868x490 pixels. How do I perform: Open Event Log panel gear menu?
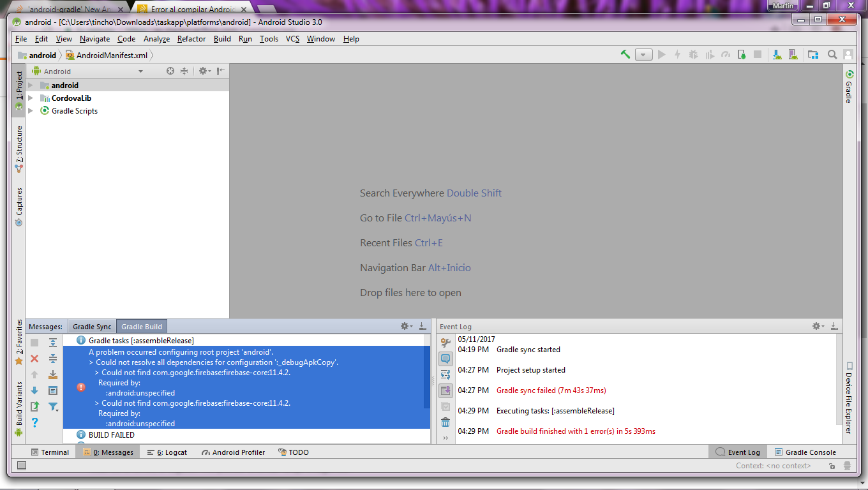(x=817, y=326)
